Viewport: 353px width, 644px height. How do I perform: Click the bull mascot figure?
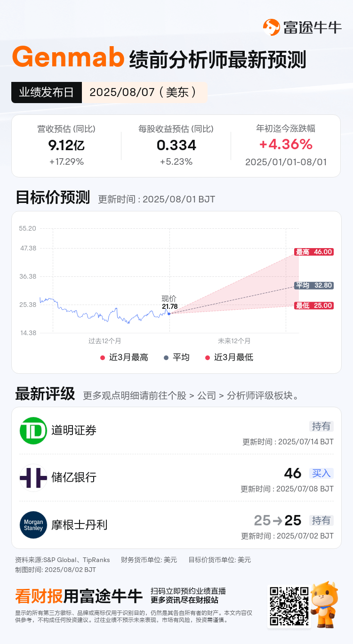[325, 604]
